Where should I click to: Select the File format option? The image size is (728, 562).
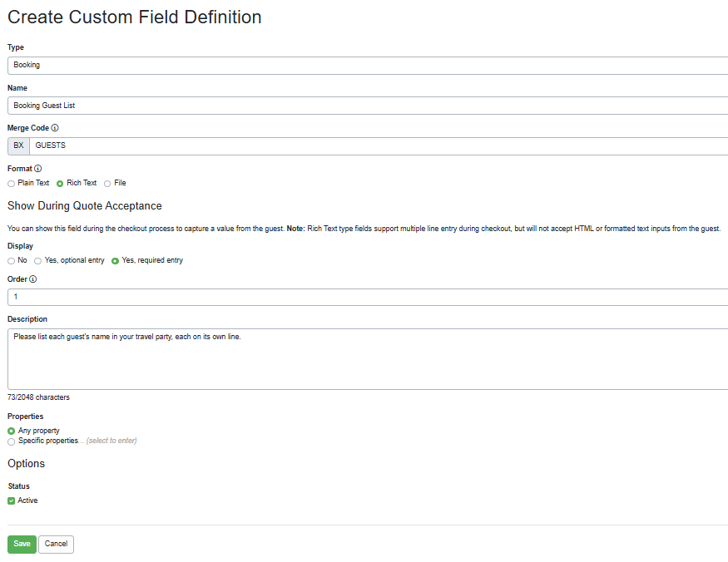tap(106, 183)
